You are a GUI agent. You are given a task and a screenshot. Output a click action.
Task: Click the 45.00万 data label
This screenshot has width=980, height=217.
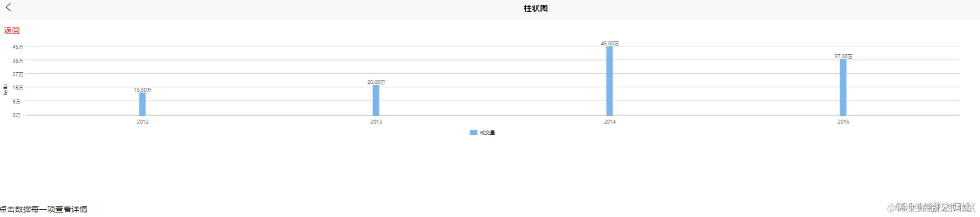pyautogui.click(x=610, y=43)
